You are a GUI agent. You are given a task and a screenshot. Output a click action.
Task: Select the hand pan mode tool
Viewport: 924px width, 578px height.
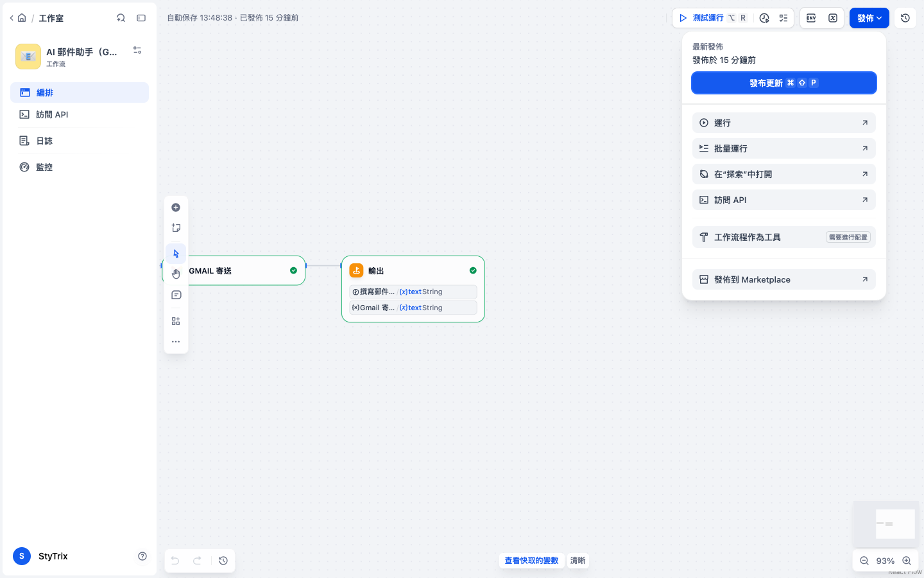click(x=176, y=274)
